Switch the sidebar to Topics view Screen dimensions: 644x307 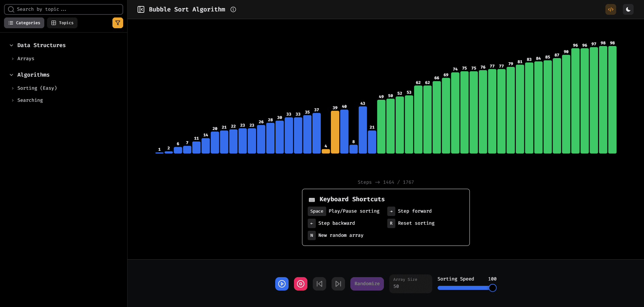pyautogui.click(x=62, y=23)
